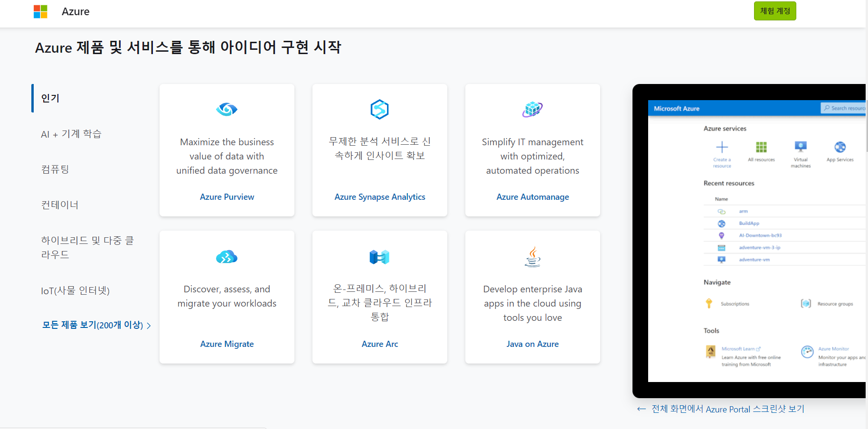Viewport: 868px width, 429px height.
Task: Click the Azure Automanage cube icon
Action: [533, 110]
